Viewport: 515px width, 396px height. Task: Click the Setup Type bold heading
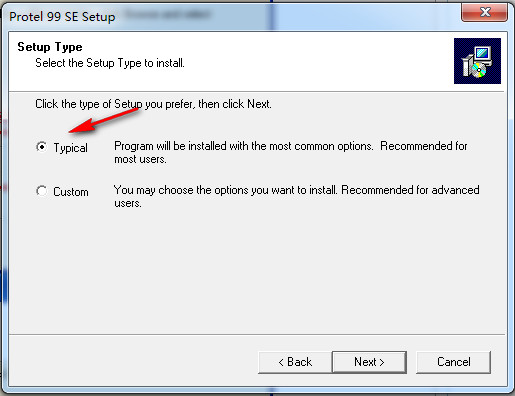pyautogui.click(x=50, y=47)
